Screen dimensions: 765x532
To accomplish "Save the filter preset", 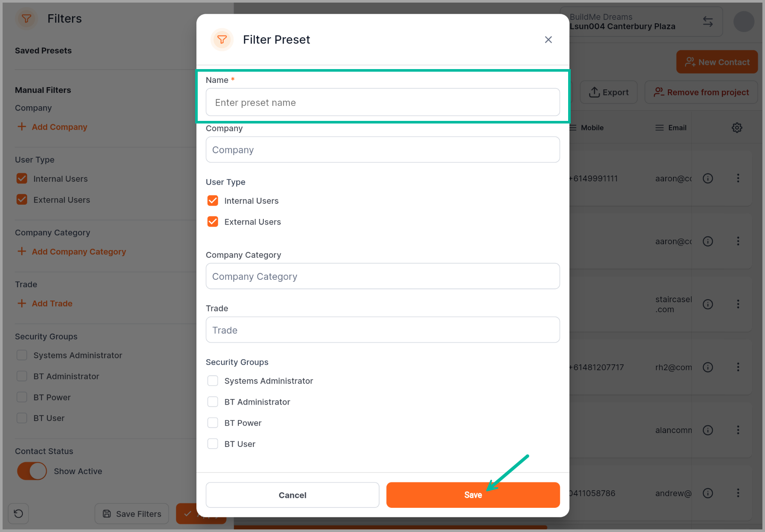I will [x=473, y=495].
